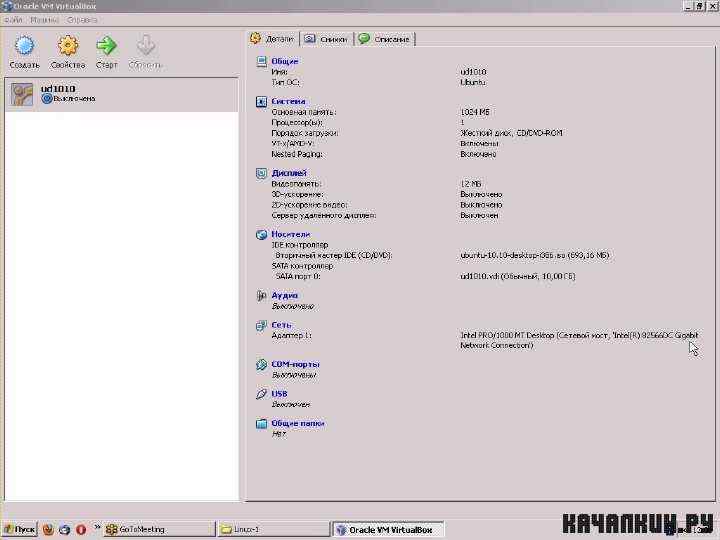The image size is (720, 540).
Task: Click the Сеть network icon
Action: (261, 326)
